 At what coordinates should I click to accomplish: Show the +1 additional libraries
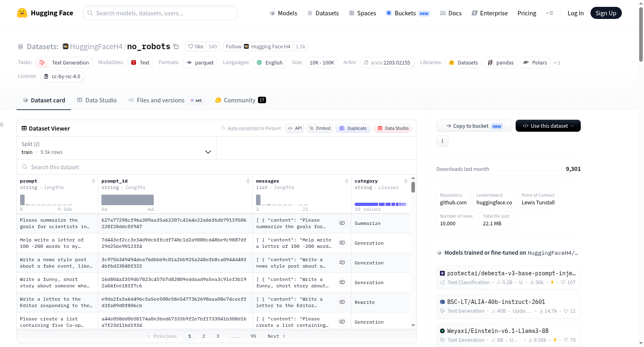click(x=557, y=62)
